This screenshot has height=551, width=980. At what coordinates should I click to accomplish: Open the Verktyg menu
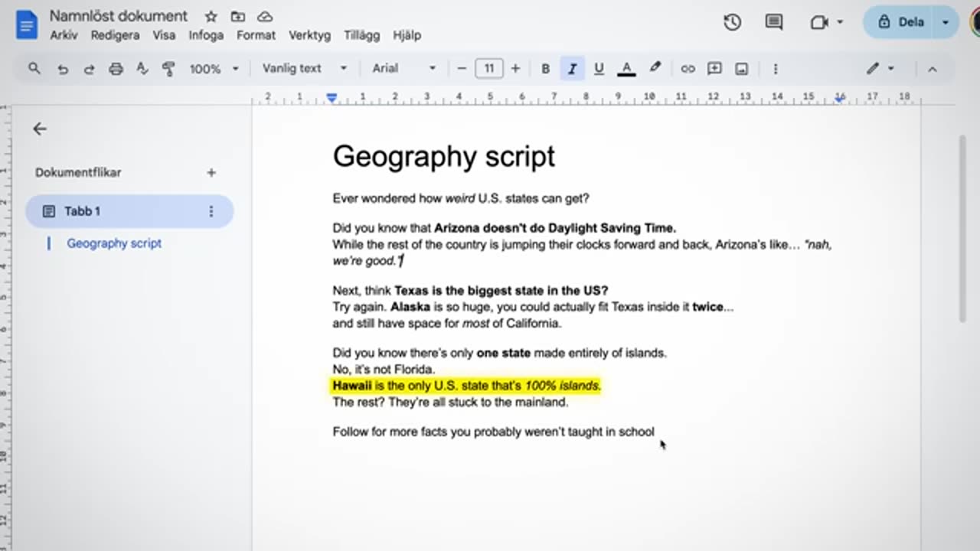(x=309, y=35)
